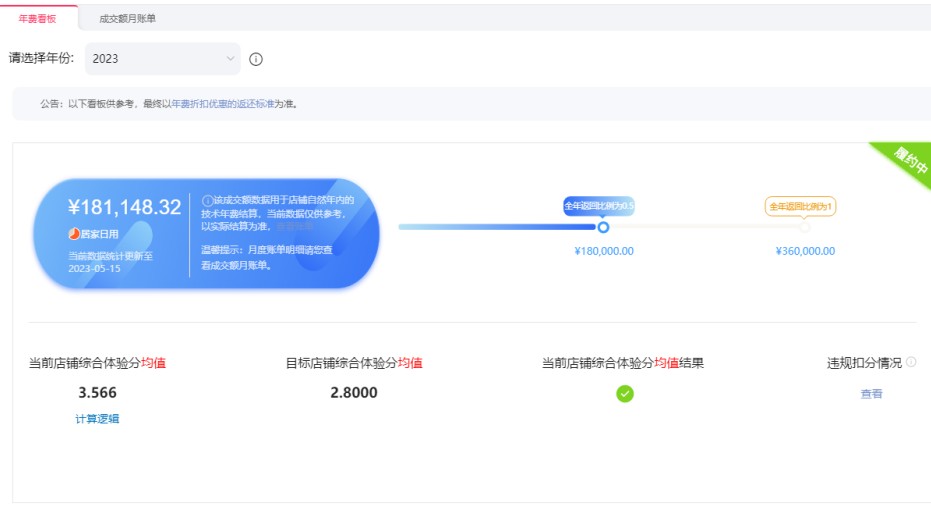Click the 全年返回比例为0.5 blue tooltip
The width and height of the screenshot is (931, 505).
[x=599, y=206]
